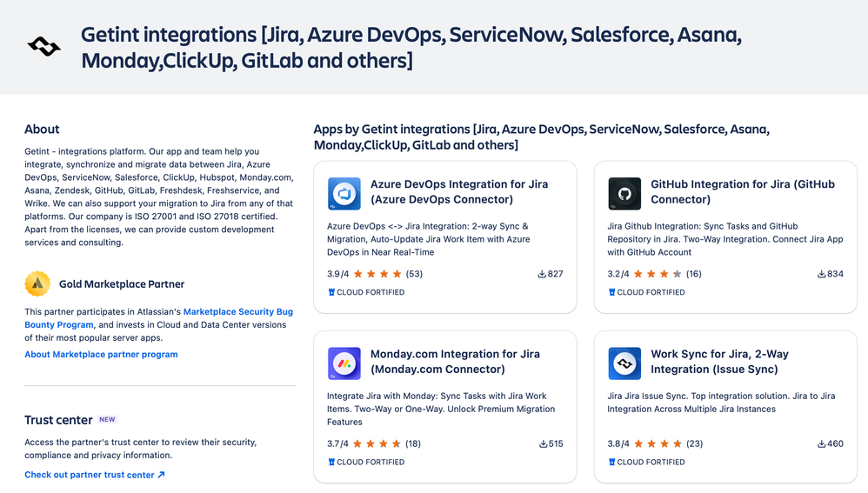Viewport: 868px width, 493px height.
Task: Open the Work Sync for Jira app icon
Action: [x=624, y=363]
